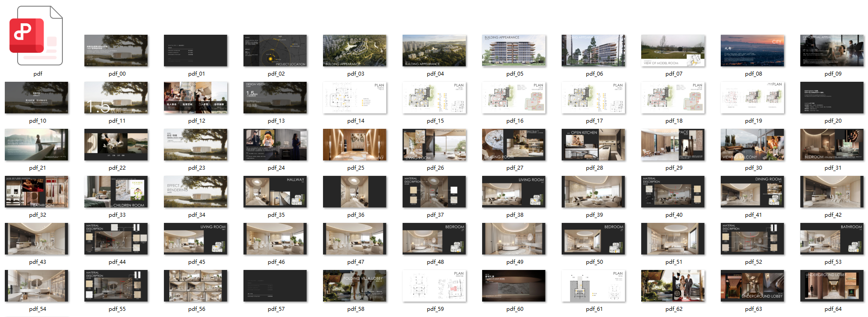Select the pdf_11 1.5 tree image
The image size is (868, 317).
[116, 98]
